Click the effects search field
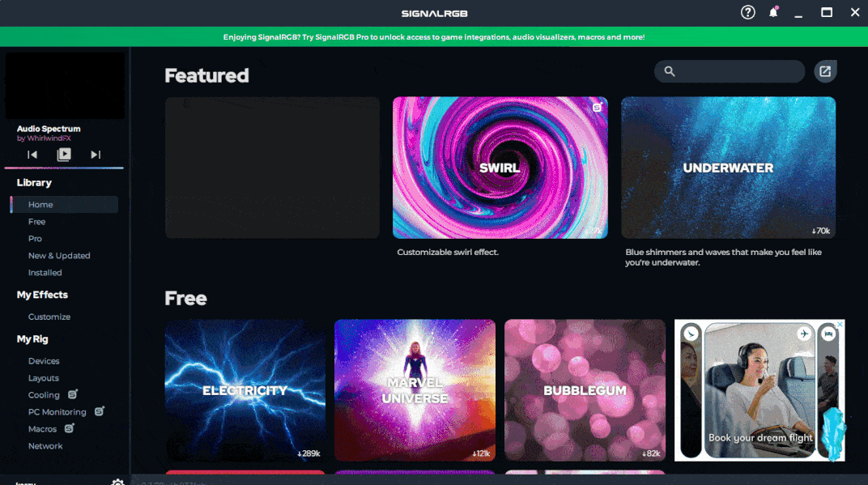The image size is (868, 485). coord(730,71)
